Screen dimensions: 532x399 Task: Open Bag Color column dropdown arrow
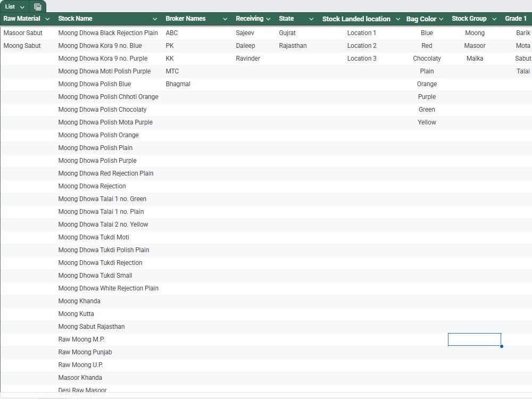(441, 19)
